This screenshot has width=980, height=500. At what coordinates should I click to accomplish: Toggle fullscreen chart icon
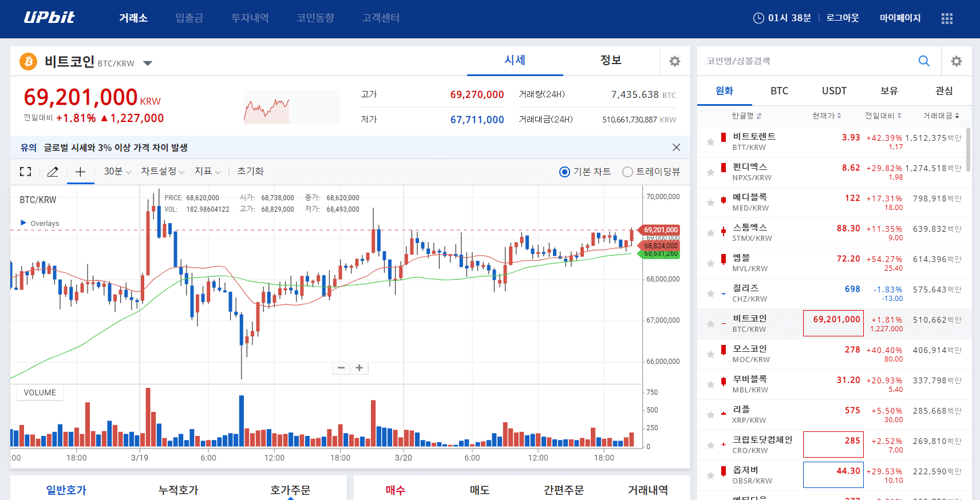pos(25,172)
